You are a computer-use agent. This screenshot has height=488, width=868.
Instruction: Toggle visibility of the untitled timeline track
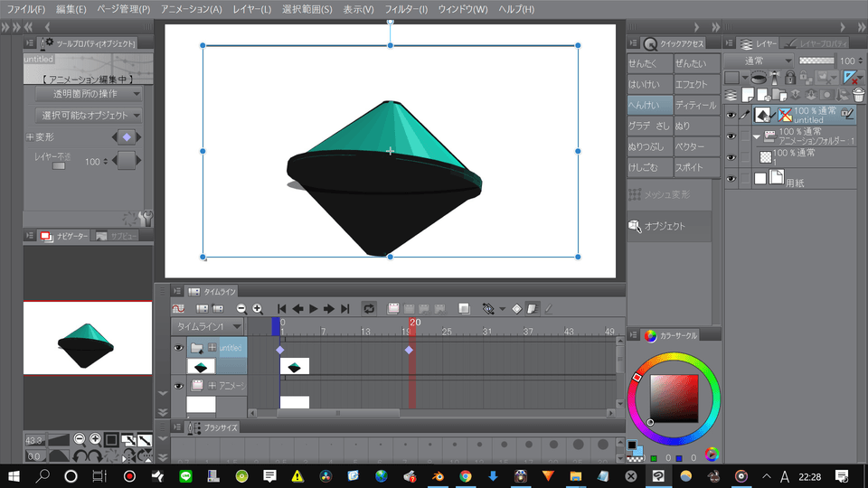click(x=178, y=348)
